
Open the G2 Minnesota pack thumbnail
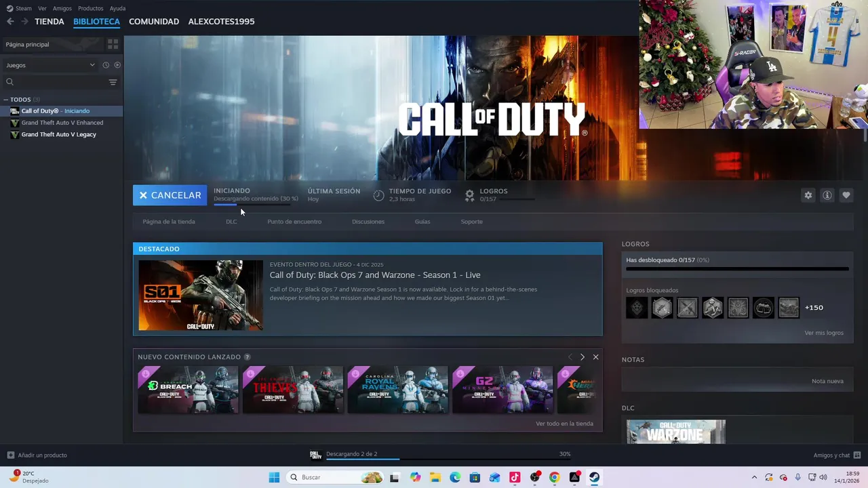(502, 390)
